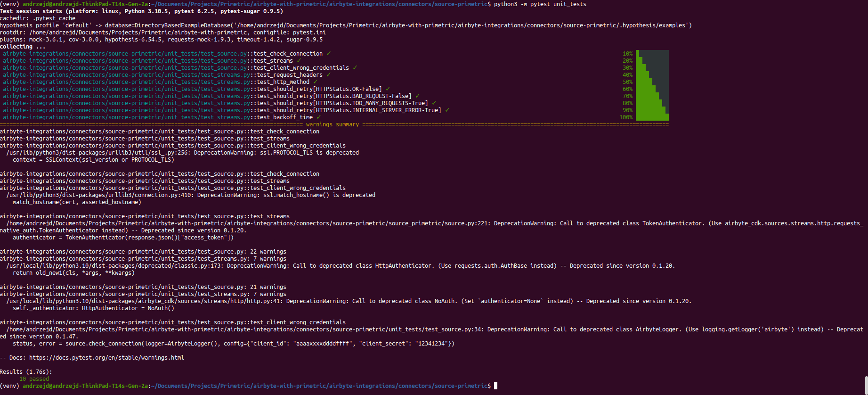
Task: Click the 50% progress label
Action: (x=628, y=82)
